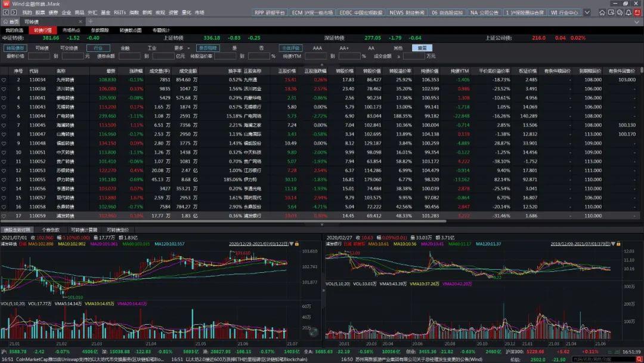
Task: Favorite row 110044 with its heart icon
Action: 4,116
